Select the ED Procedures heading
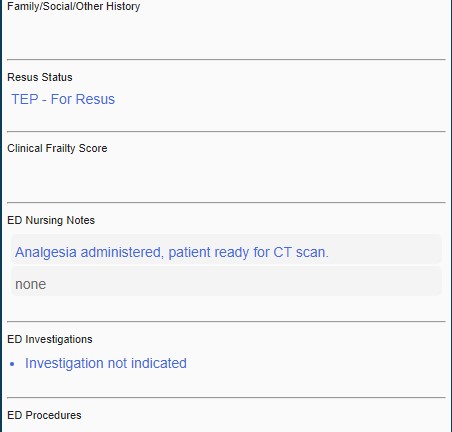 point(44,415)
